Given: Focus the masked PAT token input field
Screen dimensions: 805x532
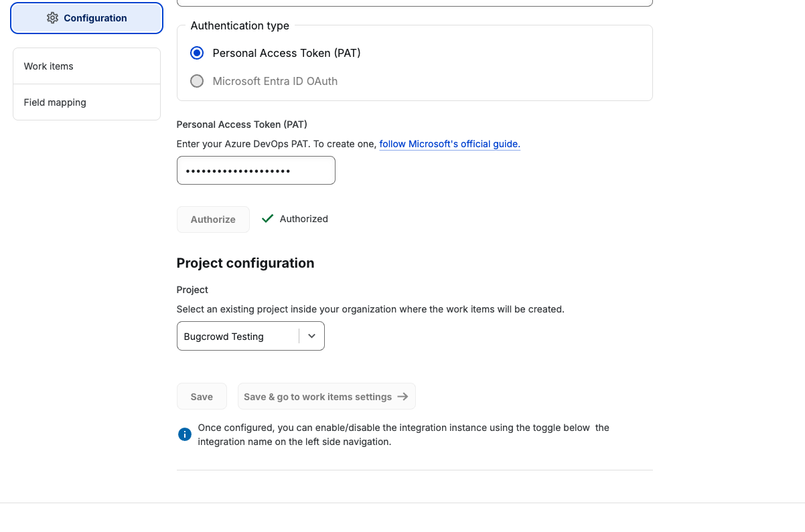Looking at the screenshot, I should tap(256, 171).
